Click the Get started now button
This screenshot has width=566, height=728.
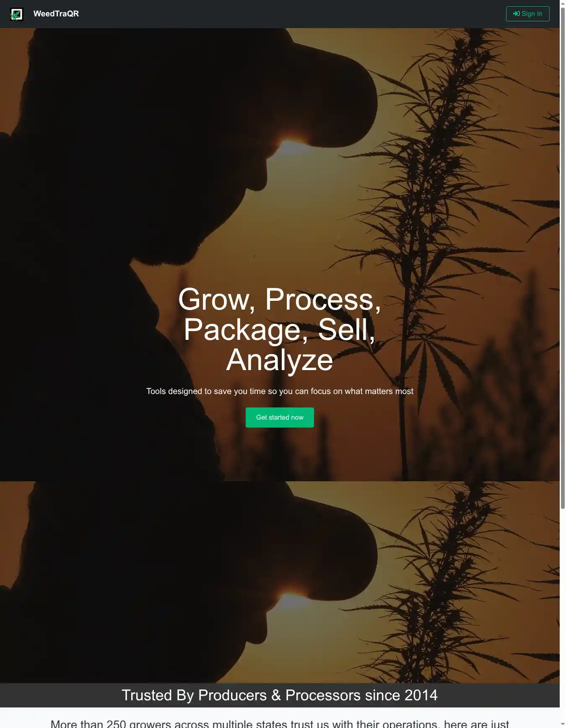pos(280,417)
